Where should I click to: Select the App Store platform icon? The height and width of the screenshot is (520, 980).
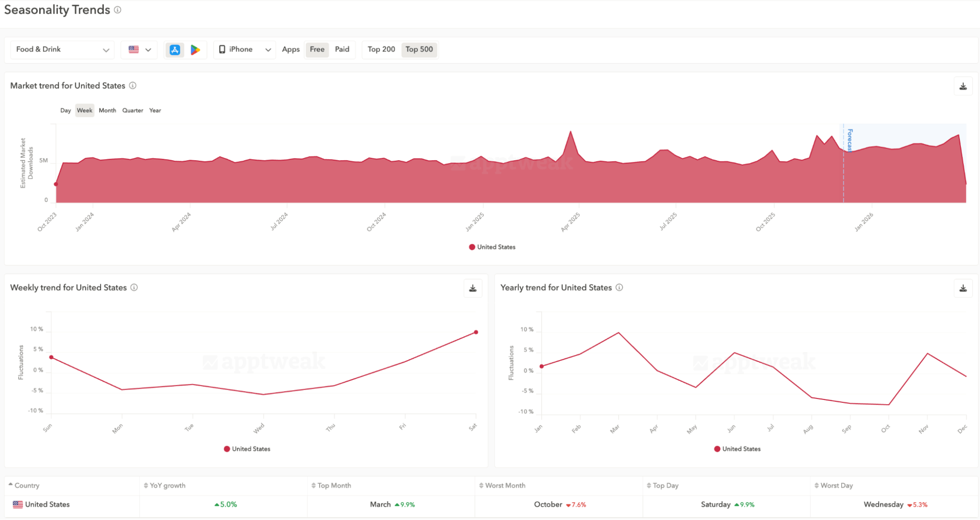click(174, 50)
